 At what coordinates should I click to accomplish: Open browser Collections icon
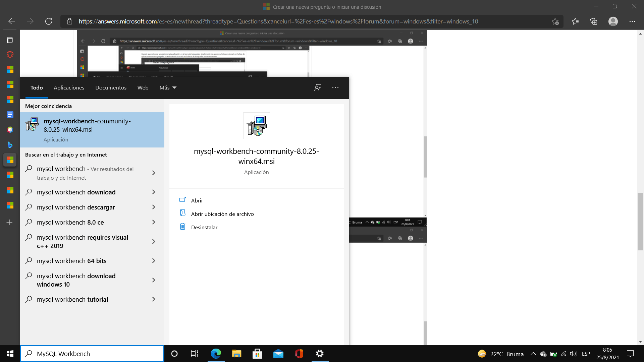[x=594, y=21]
